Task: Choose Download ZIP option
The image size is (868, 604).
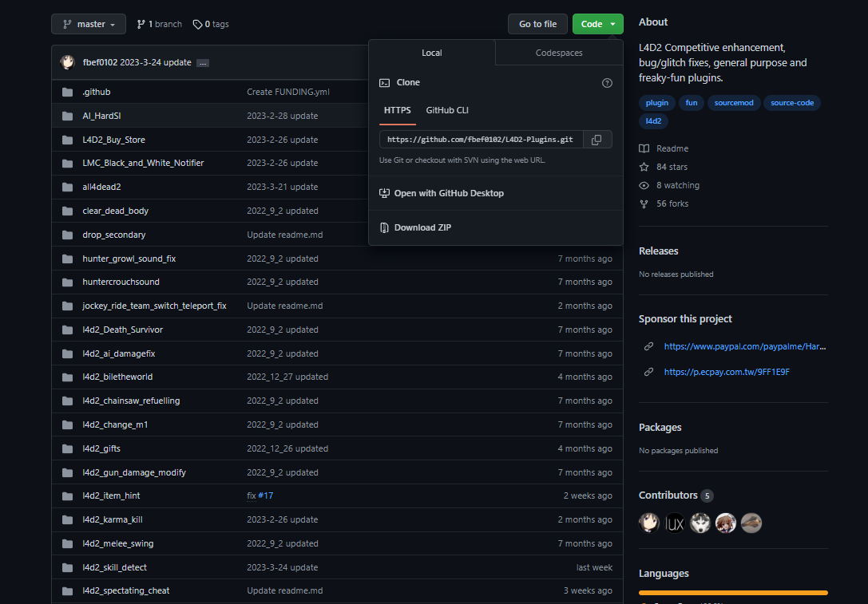Action: [415, 227]
